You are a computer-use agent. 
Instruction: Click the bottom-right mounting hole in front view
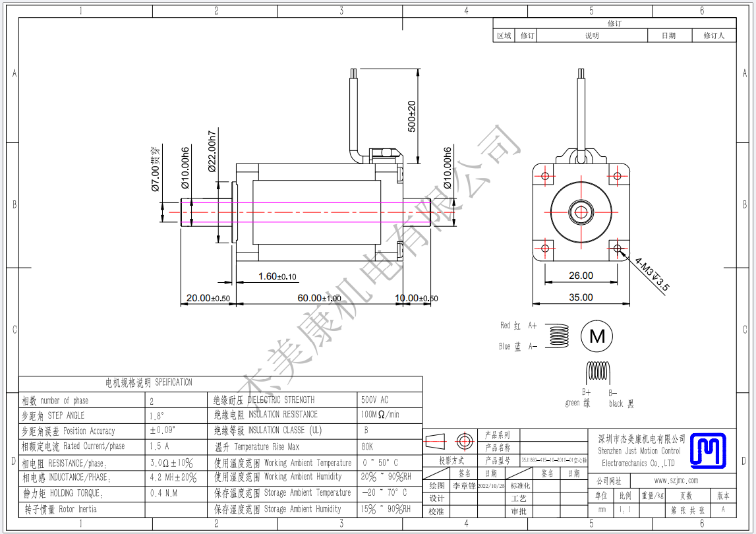point(618,249)
